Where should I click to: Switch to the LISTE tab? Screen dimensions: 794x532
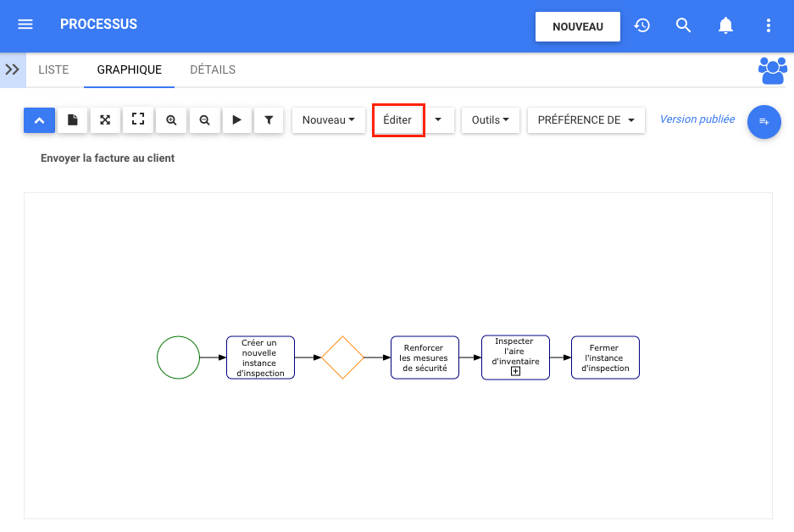(53, 69)
